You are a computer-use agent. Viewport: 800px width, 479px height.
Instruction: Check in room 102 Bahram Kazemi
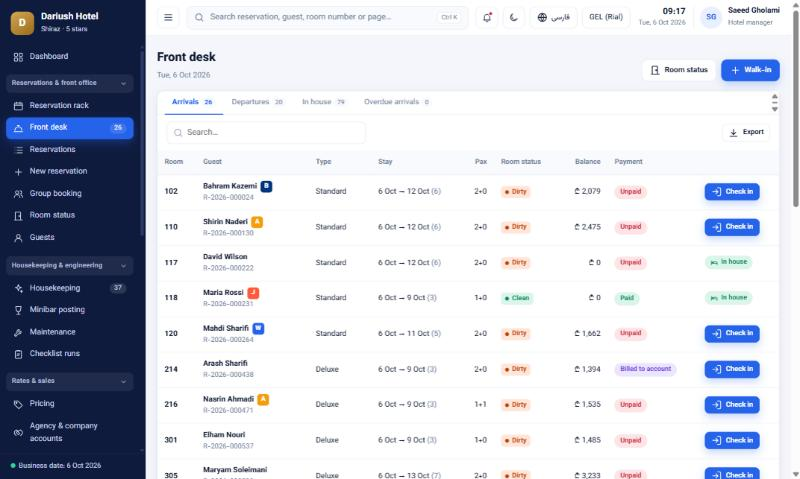click(x=732, y=192)
